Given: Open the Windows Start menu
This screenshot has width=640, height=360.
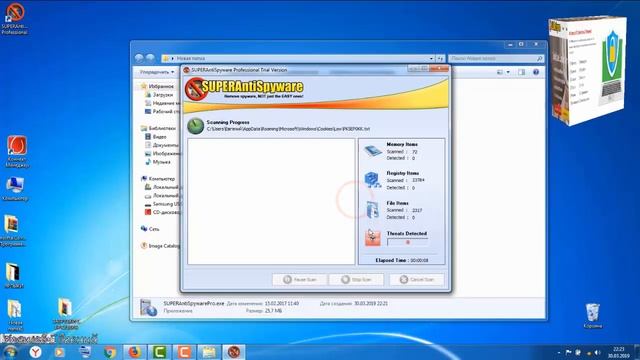Looking at the screenshot, I should coord(10,352).
